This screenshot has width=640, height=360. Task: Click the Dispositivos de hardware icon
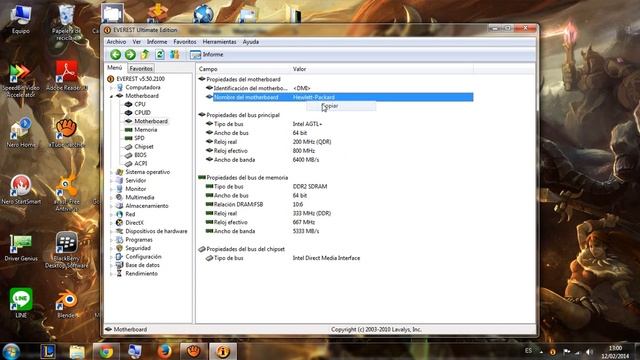coord(119,231)
